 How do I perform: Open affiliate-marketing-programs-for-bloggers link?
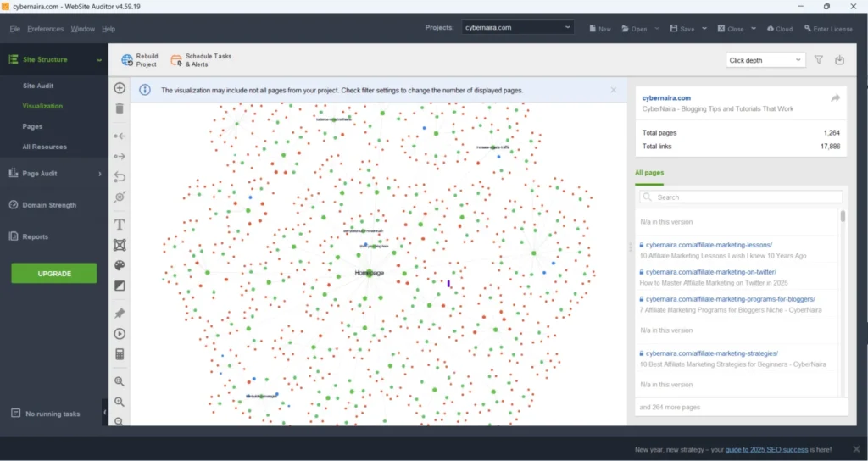tap(730, 299)
